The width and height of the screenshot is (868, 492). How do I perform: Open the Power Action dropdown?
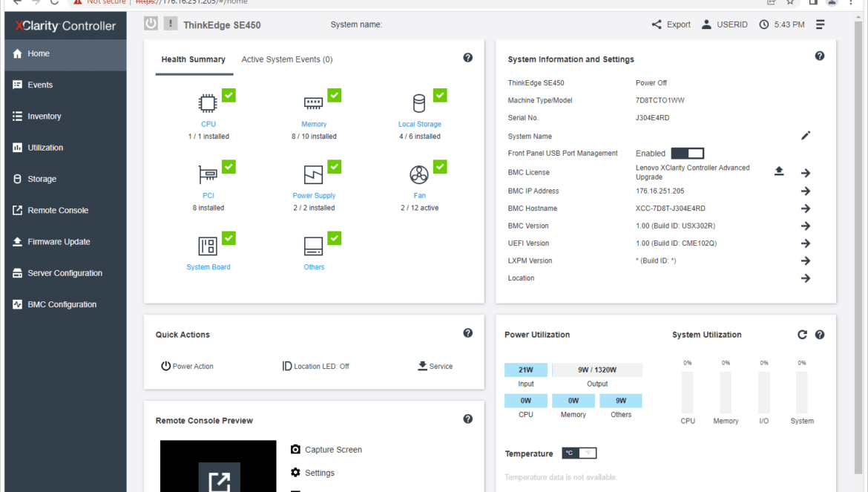pos(187,367)
